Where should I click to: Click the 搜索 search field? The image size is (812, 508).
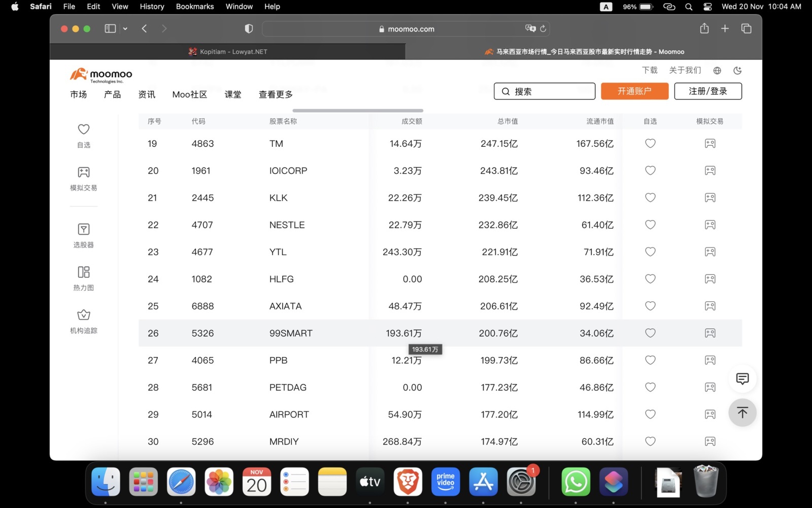(545, 91)
